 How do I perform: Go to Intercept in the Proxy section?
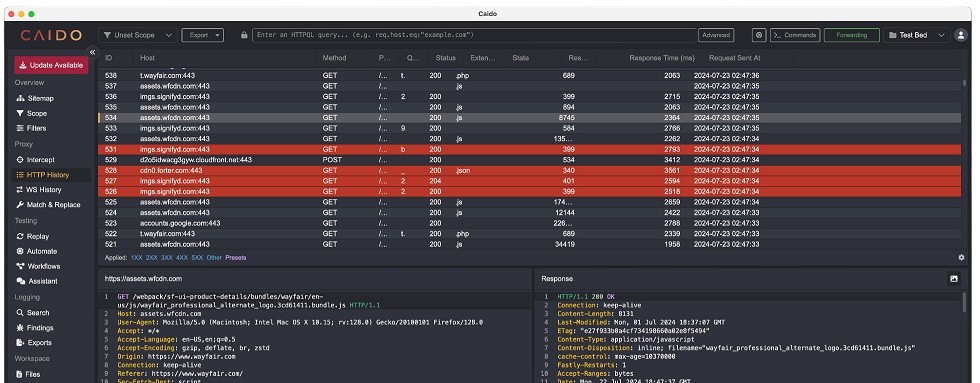[35, 160]
